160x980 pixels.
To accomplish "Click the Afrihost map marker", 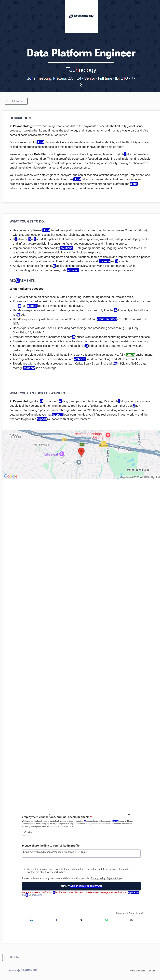I will pos(79,462).
